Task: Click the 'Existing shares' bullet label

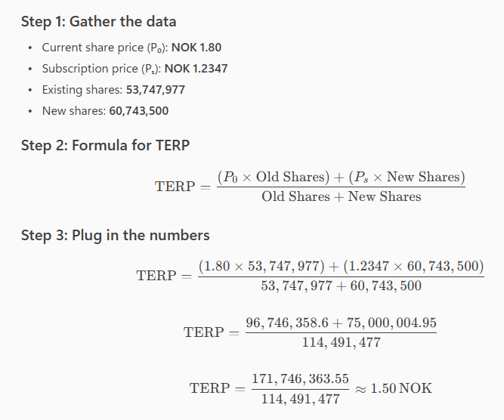Action: 82,90
